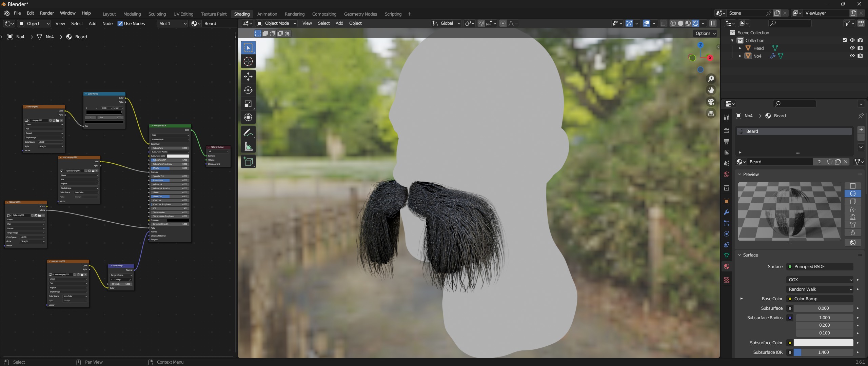868x366 pixels.
Task: Expand the Head object in outliner
Action: 740,48
